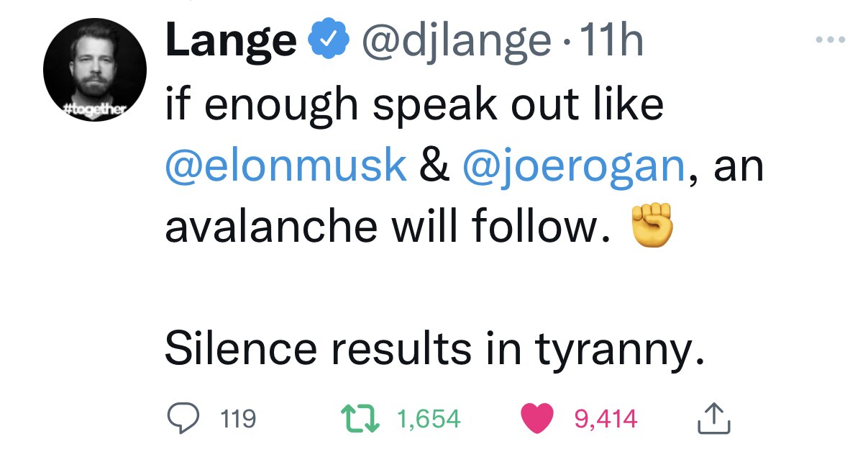Click the 9,414 likes count
Viewport: 868px width, 457px height.
pyautogui.click(x=607, y=418)
